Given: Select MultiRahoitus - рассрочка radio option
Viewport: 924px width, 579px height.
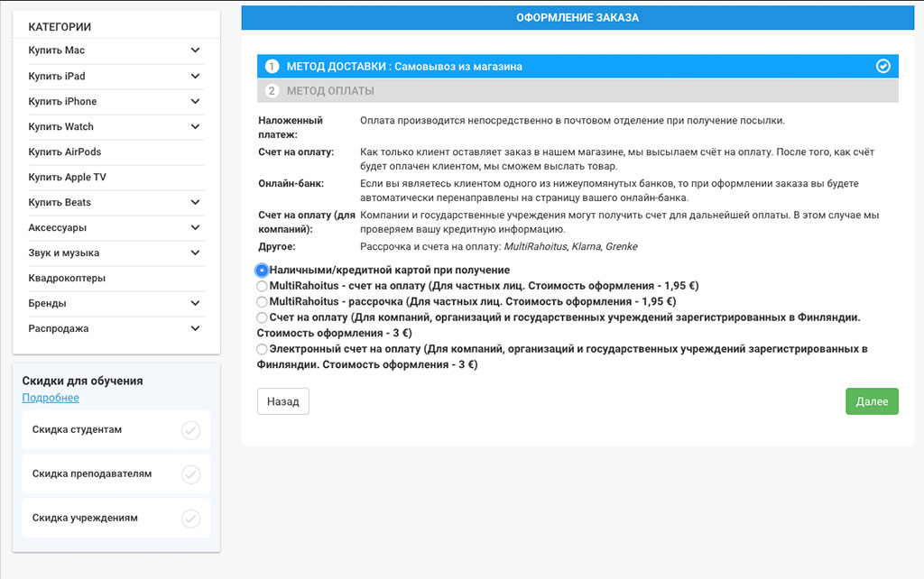Looking at the screenshot, I should [x=262, y=301].
